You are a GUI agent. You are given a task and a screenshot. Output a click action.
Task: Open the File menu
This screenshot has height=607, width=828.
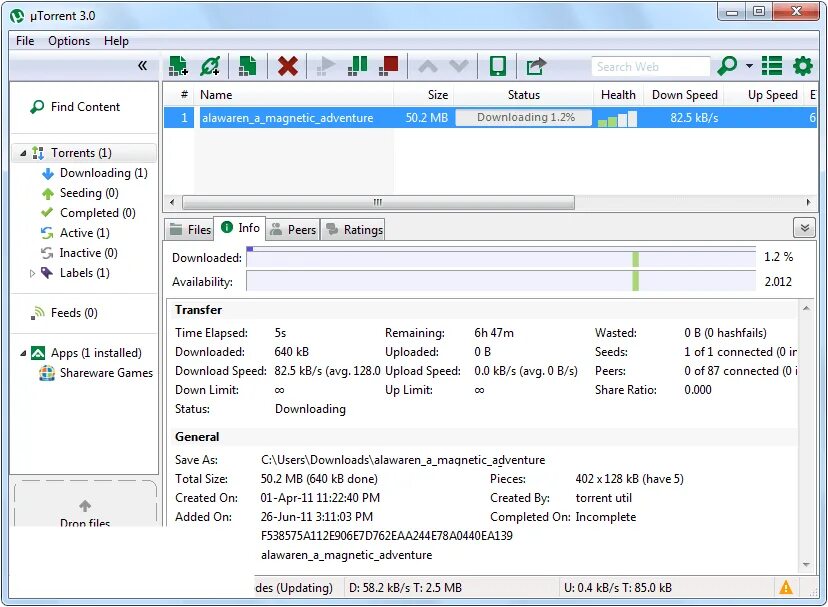25,41
